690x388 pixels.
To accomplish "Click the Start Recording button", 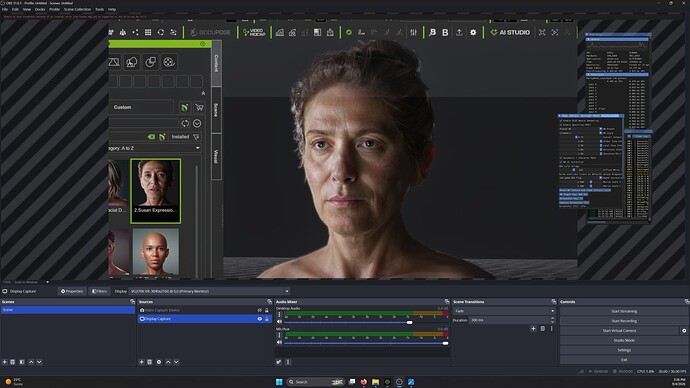I will (624, 321).
